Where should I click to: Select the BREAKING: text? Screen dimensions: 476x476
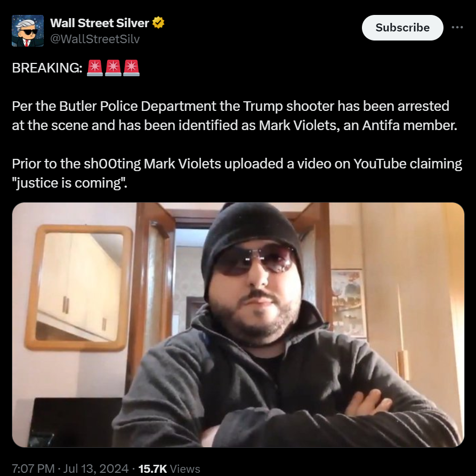47,68
